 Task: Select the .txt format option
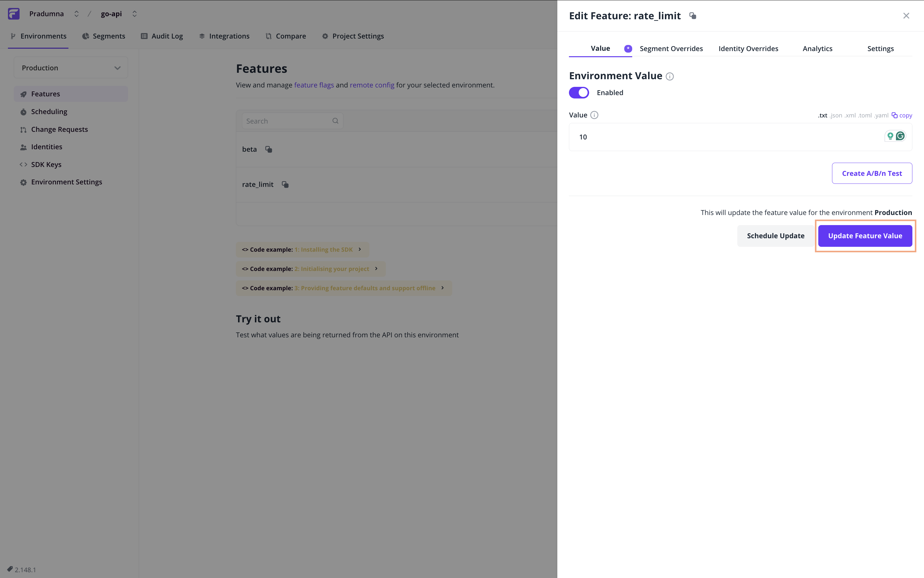tap(823, 116)
